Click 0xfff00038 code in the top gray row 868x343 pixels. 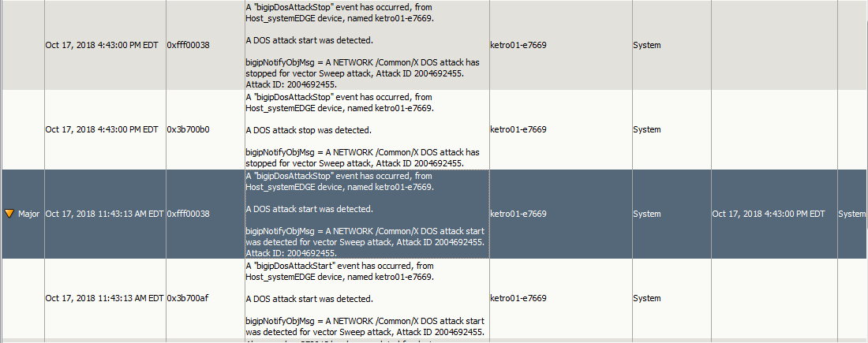pyautogui.click(x=188, y=45)
